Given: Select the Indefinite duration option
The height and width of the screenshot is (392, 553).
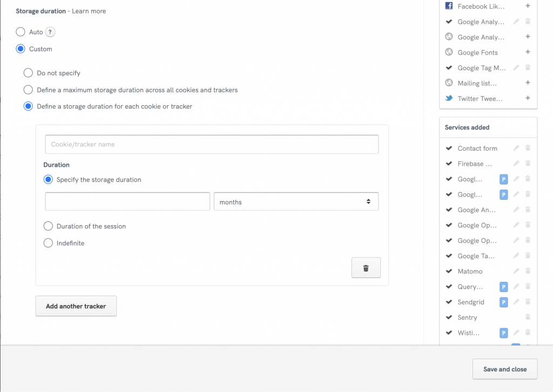Looking at the screenshot, I should pyautogui.click(x=48, y=243).
